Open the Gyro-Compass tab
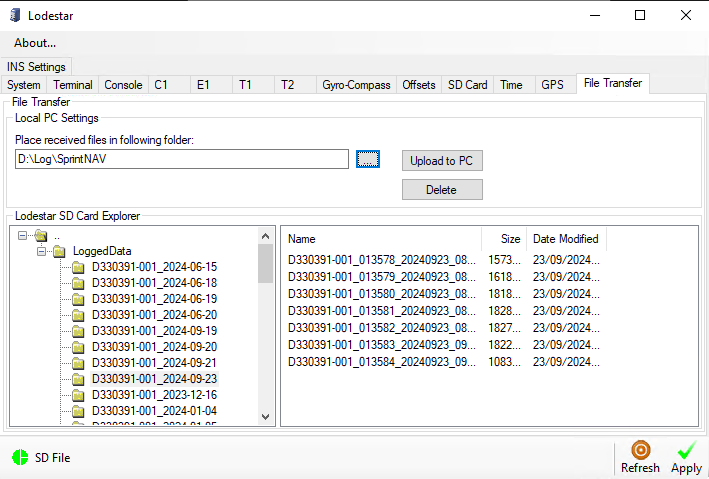The height and width of the screenshot is (479, 709). [356, 85]
